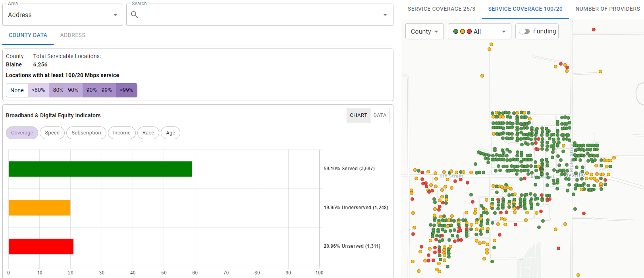This screenshot has height=278, width=644.
Task: Open the Service Coverage 25/3 tab
Action: click(x=441, y=9)
